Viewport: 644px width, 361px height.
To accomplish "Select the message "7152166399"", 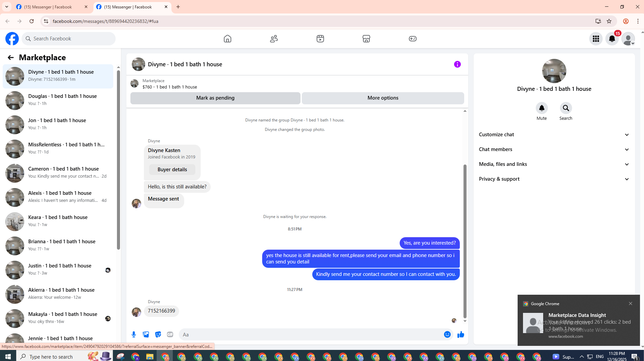I will (x=161, y=311).
